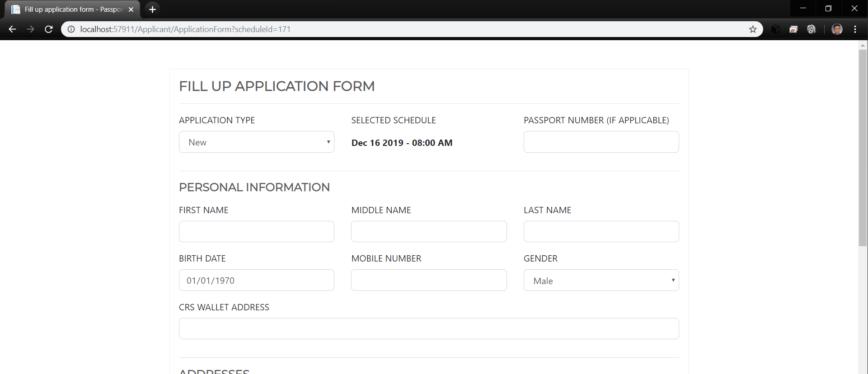Click the forward navigation arrow
868x374 pixels.
tap(30, 29)
